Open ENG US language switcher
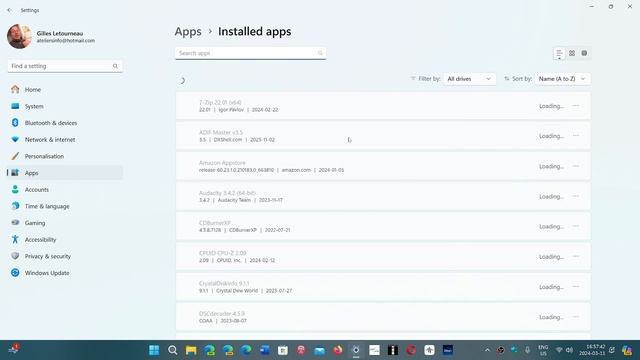 (543, 350)
